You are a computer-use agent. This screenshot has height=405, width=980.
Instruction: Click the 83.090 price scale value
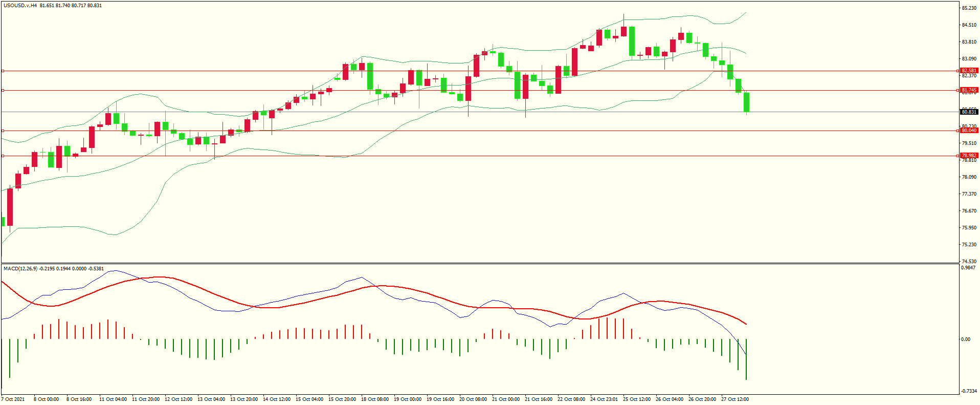pos(969,59)
